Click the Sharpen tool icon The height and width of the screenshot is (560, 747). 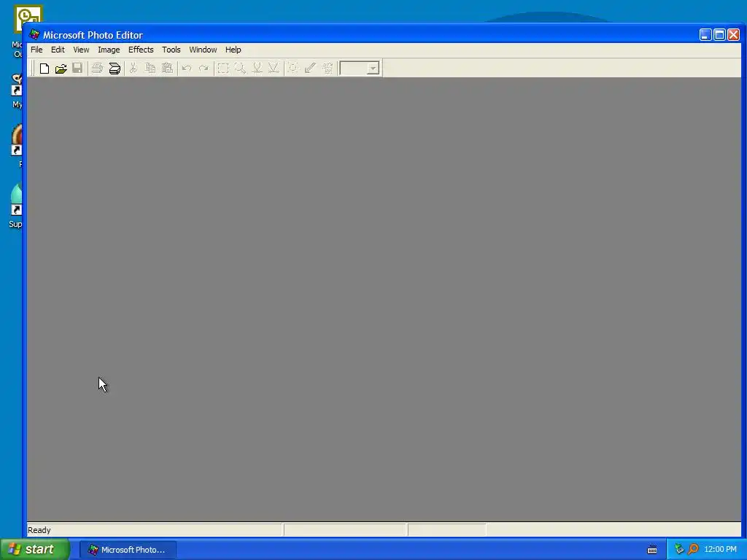click(274, 68)
